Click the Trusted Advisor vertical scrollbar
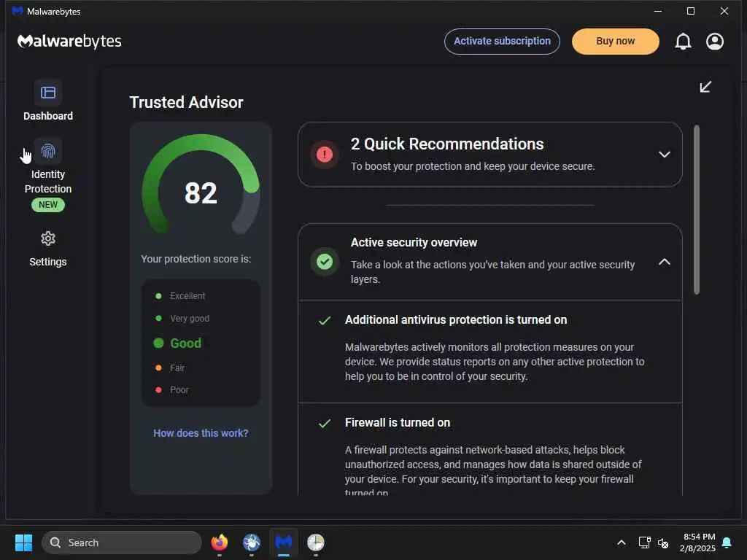This screenshot has height=560, width=747. (x=696, y=209)
